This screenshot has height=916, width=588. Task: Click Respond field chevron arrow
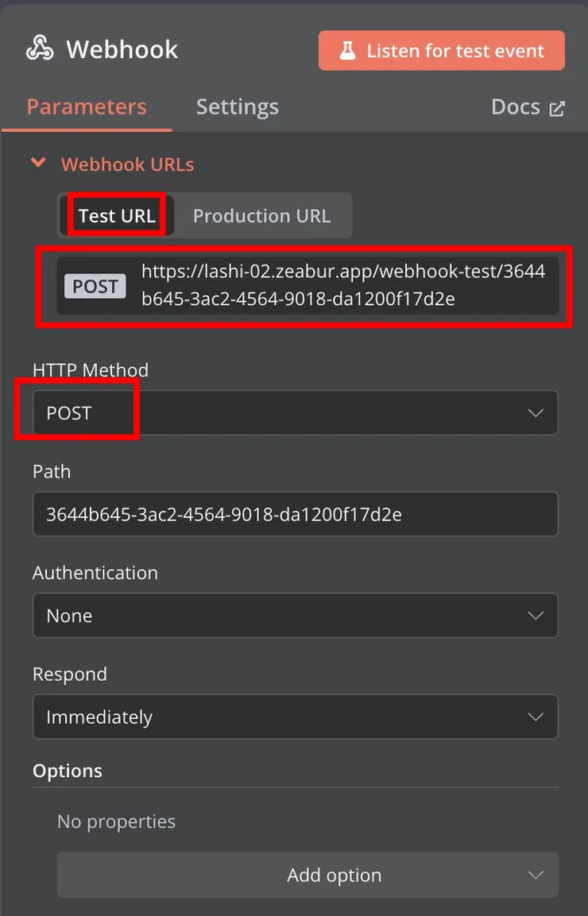coord(536,717)
